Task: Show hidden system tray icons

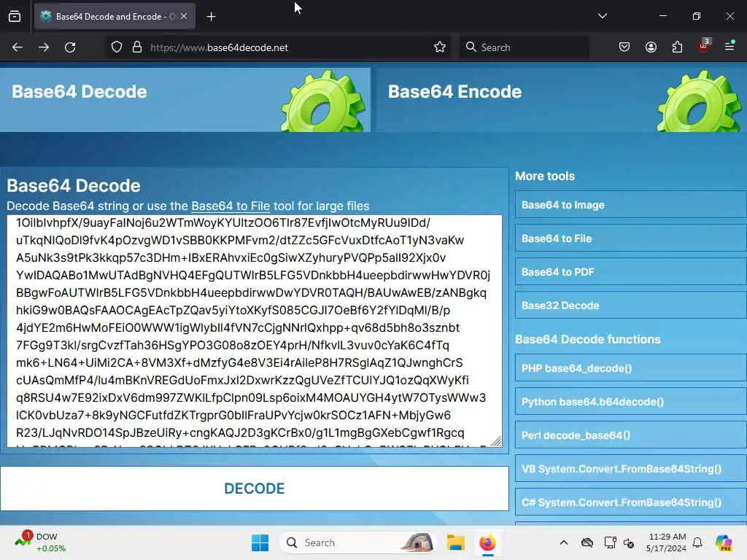Action: (x=564, y=542)
